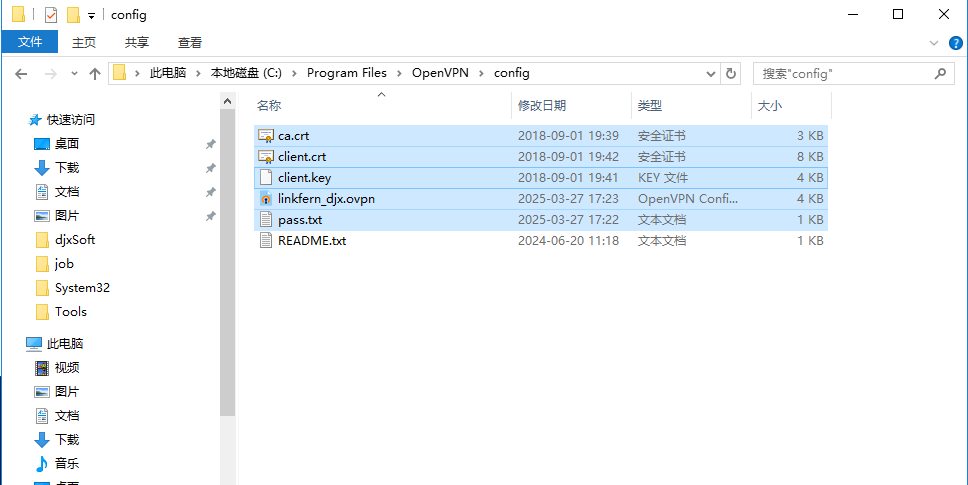Select 此电脑 in the address breadcrumb
The width and height of the screenshot is (968, 485).
pos(168,73)
